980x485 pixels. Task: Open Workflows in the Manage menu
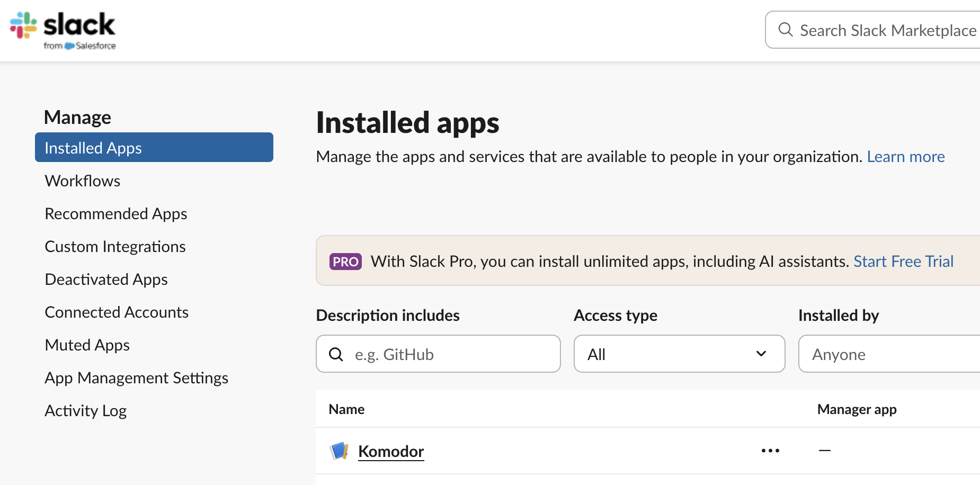83,181
